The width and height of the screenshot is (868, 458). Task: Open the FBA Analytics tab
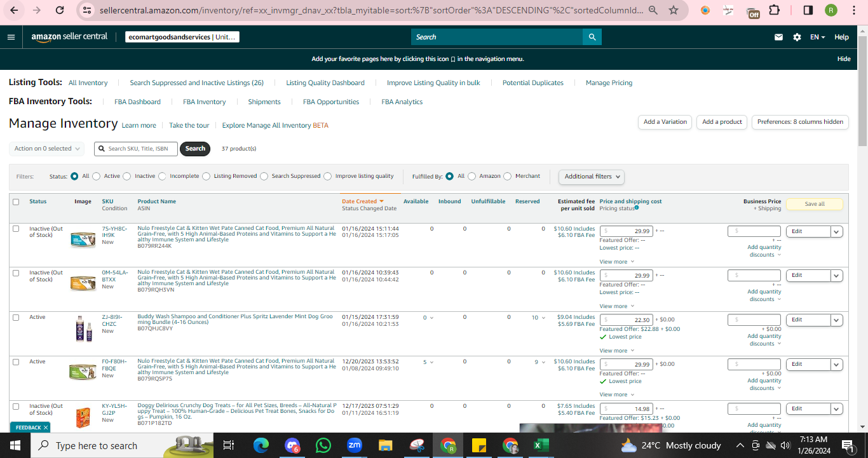(x=402, y=102)
